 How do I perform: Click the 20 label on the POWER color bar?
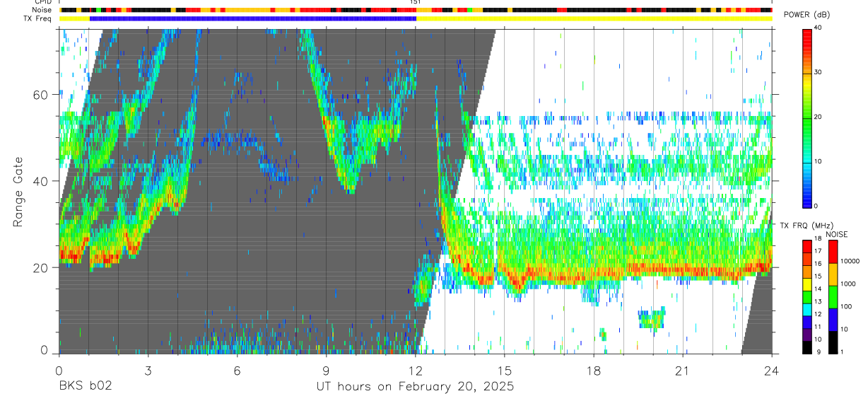point(816,117)
